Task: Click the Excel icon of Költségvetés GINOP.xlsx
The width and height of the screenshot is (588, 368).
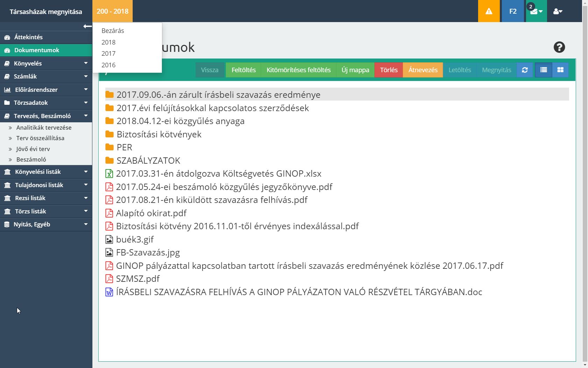Action: point(109,174)
